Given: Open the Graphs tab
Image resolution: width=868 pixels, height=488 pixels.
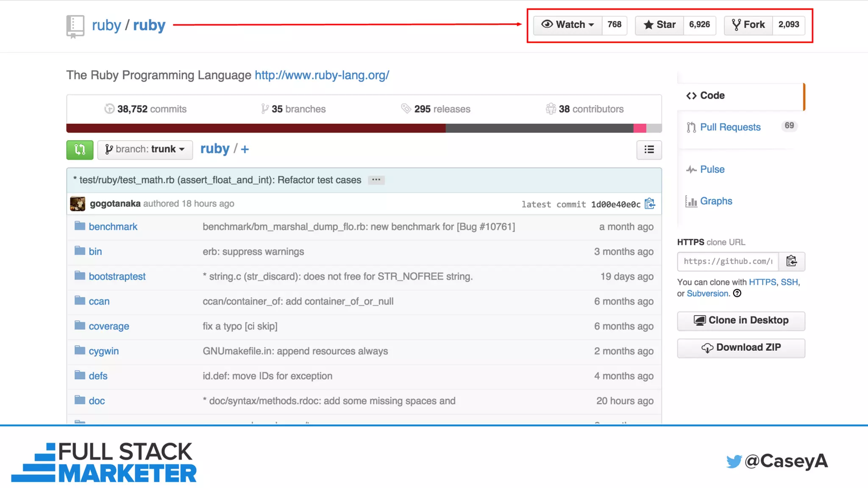Looking at the screenshot, I should tap(716, 201).
